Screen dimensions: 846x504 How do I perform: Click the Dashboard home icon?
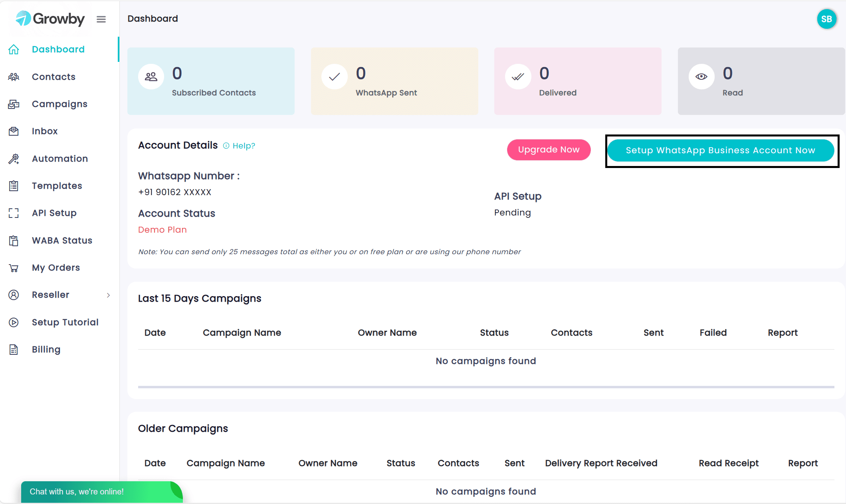point(14,49)
